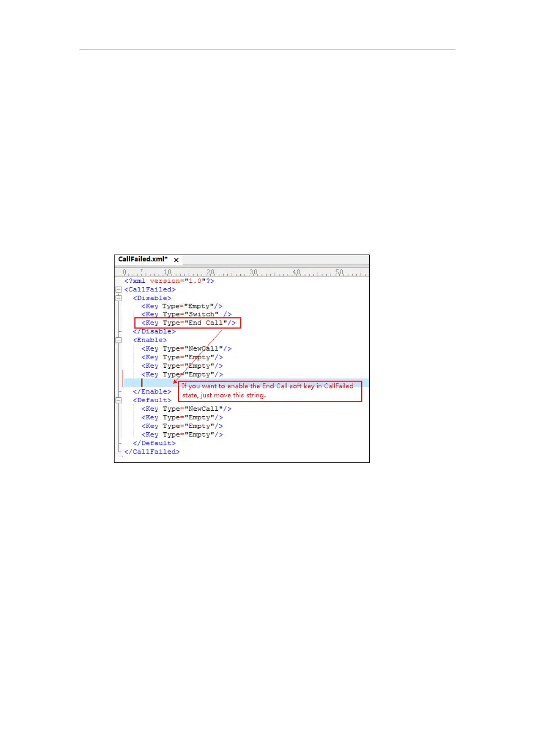This screenshot has width=535, height=756.
Task: Click the Key Type="End Call" line
Action: click(188, 323)
